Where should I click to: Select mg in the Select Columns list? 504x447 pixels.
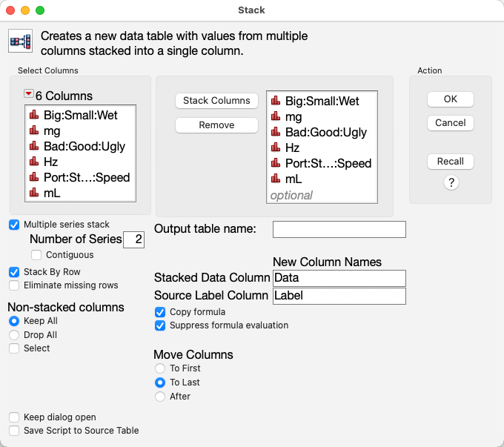pos(52,130)
